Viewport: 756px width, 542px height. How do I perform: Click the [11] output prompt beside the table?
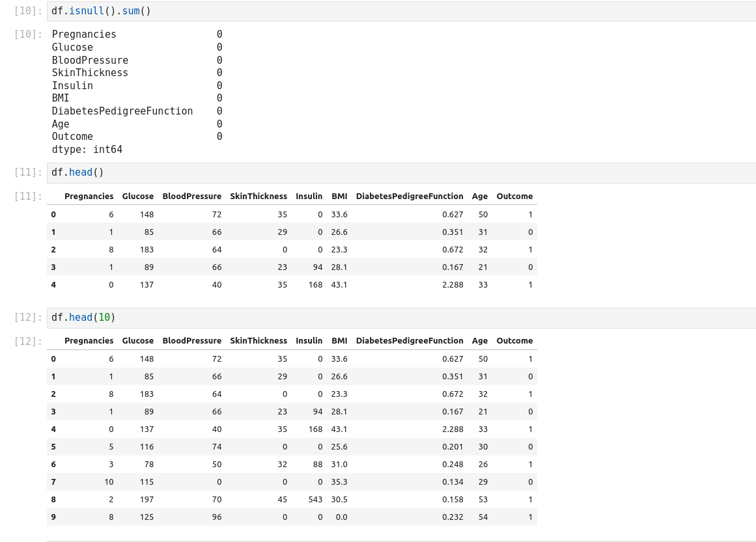[28, 196]
